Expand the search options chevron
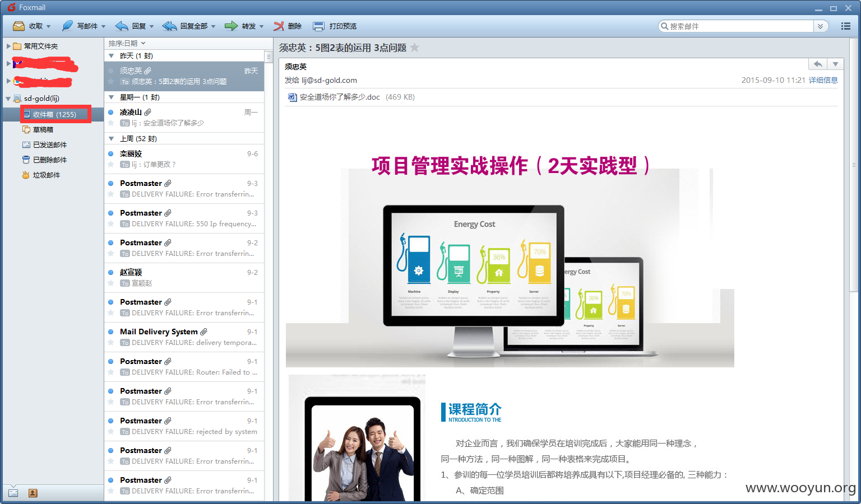This screenshot has width=861, height=504. [x=821, y=26]
